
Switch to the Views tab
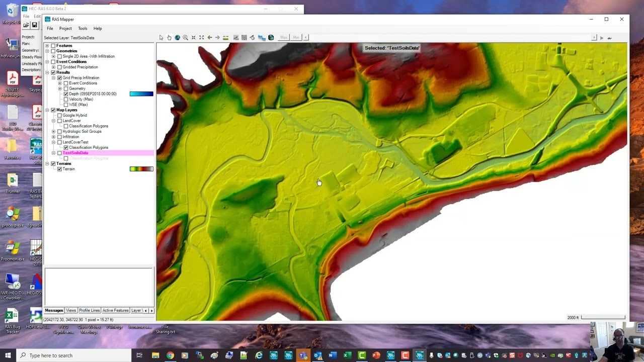pos(71,311)
